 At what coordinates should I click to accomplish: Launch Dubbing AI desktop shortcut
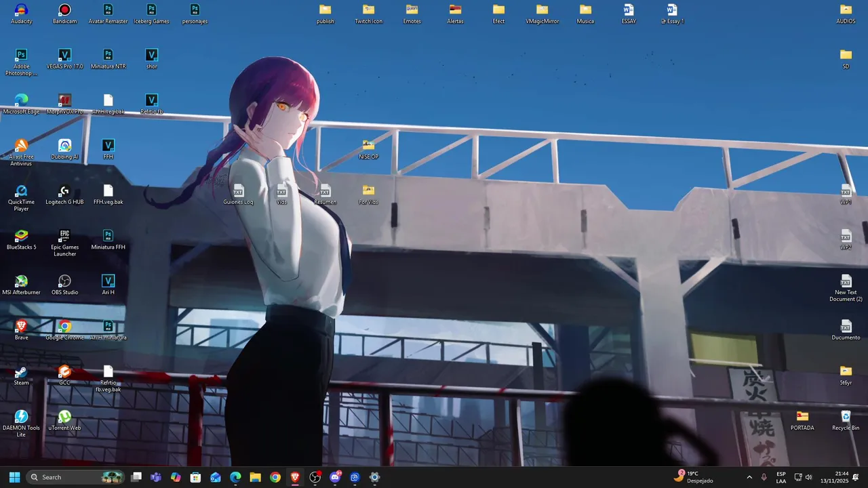coord(64,149)
